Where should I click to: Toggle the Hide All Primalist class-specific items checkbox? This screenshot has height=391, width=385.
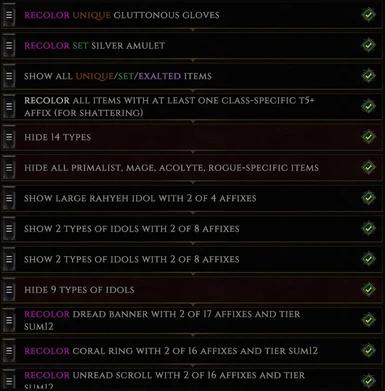click(x=368, y=168)
